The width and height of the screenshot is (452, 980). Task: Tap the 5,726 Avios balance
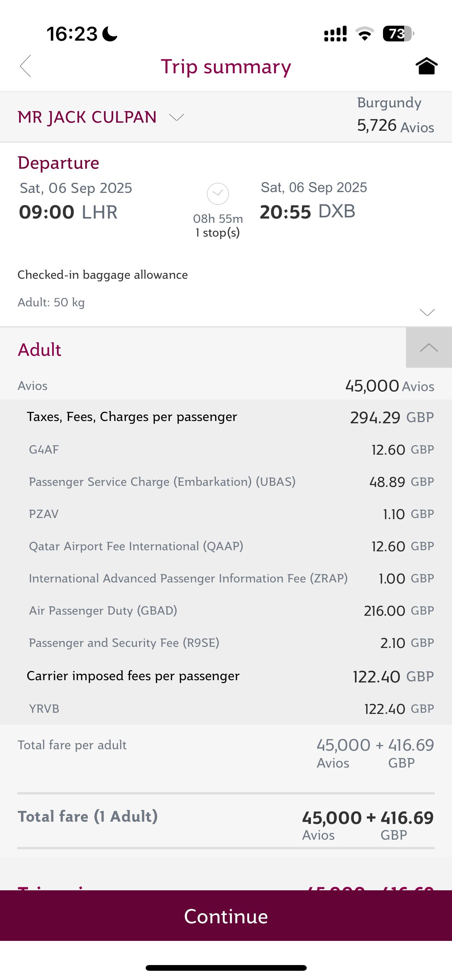click(395, 126)
